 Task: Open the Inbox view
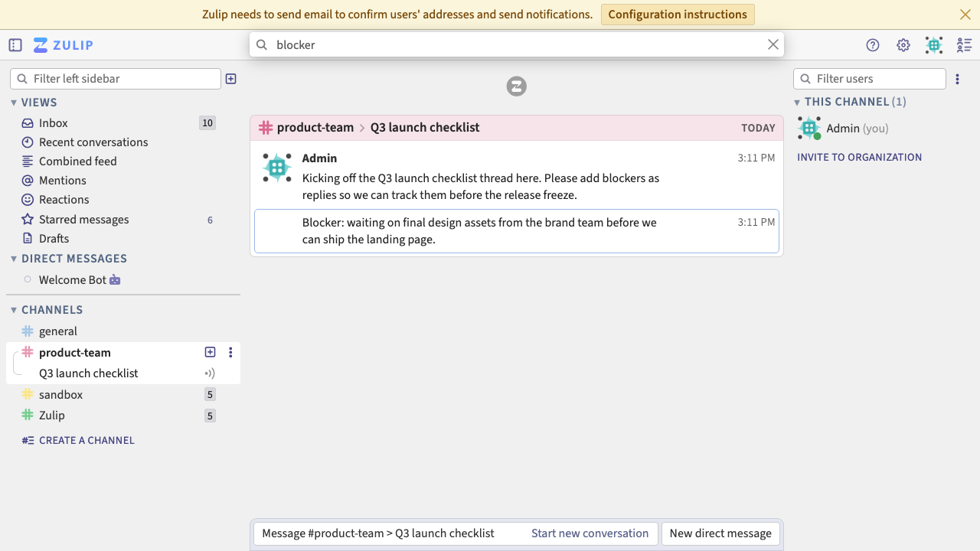coord(54,123)
